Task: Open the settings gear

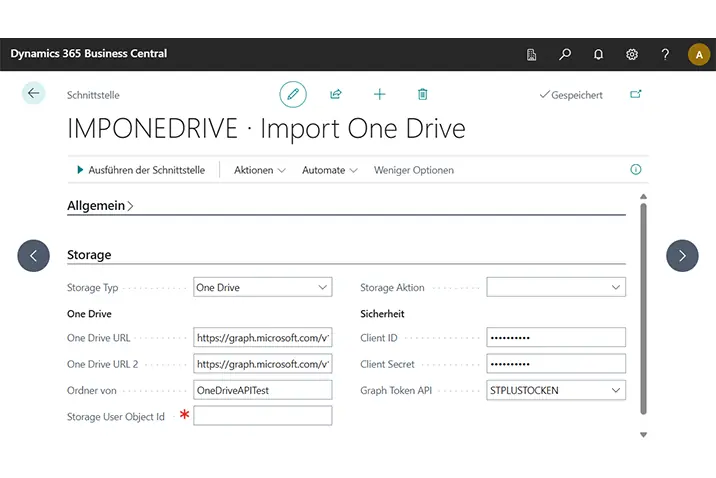Action: pyautogui.click(x=632, y=55)
